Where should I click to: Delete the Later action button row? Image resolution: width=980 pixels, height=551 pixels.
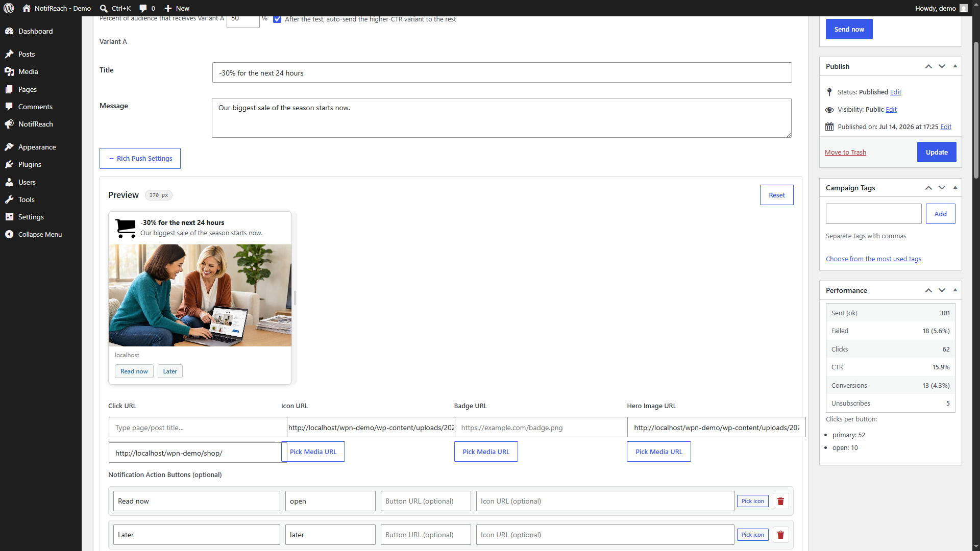tap(780, 535)
